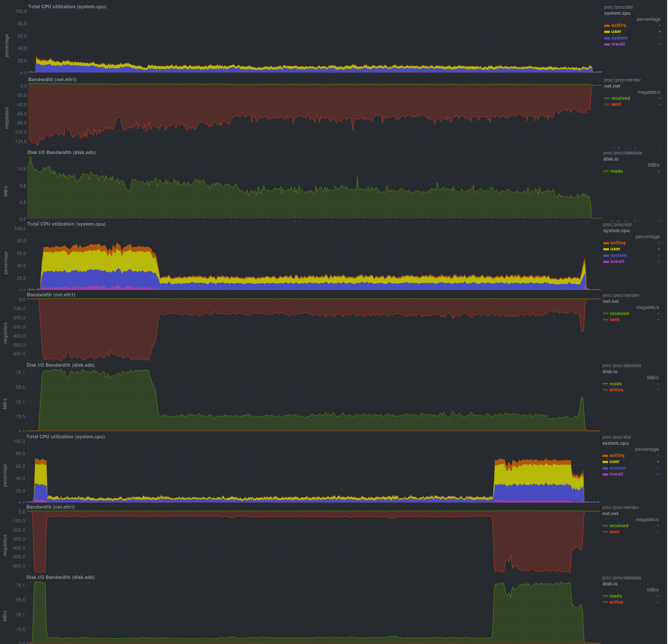Viewport: 668px width, 644px height.
Task: Click the top "proc:/proc/diskstats" source label
Action: pos(622,153)
